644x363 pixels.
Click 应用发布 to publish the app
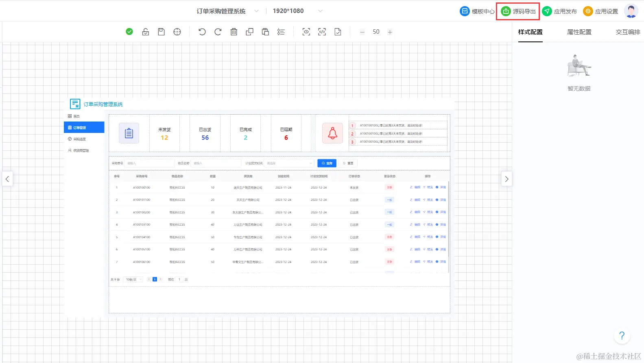559,11
